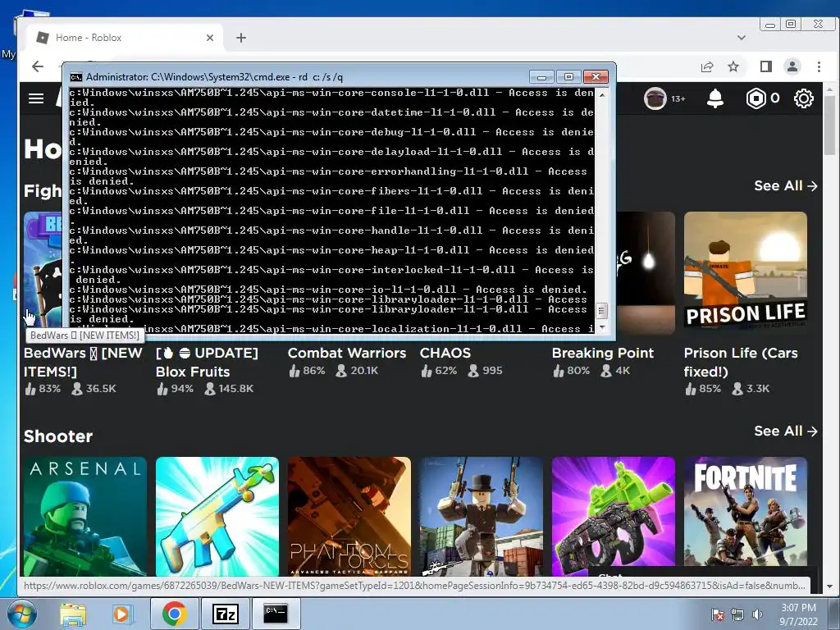Close the Home - Roblox tab
840x630 pixels.
pos(210,38)
